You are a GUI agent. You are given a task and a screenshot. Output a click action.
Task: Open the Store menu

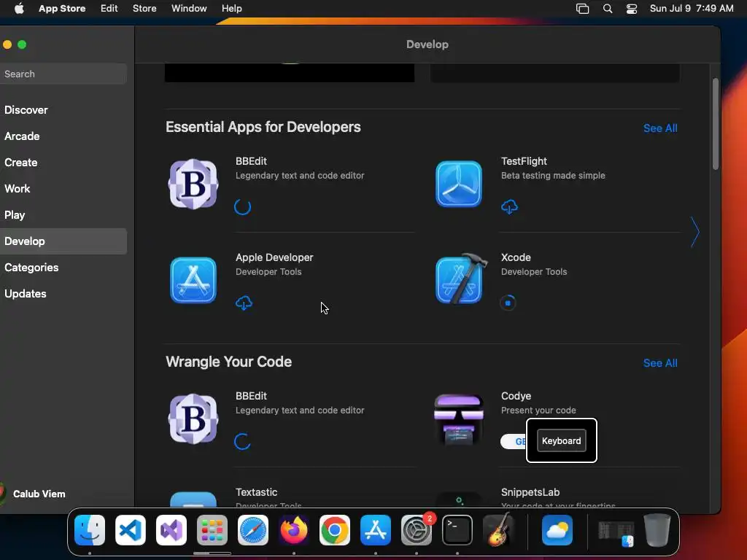(144, 9)
